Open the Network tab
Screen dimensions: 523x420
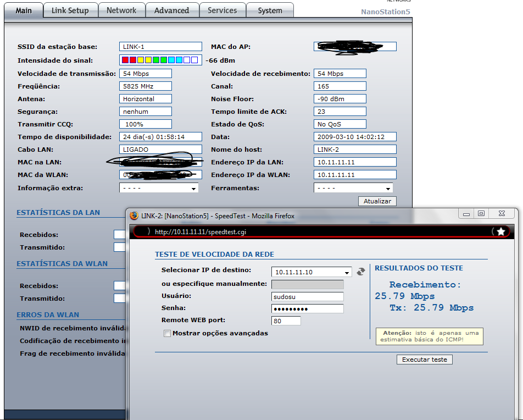pyautogui.click(x=121, y=10)
